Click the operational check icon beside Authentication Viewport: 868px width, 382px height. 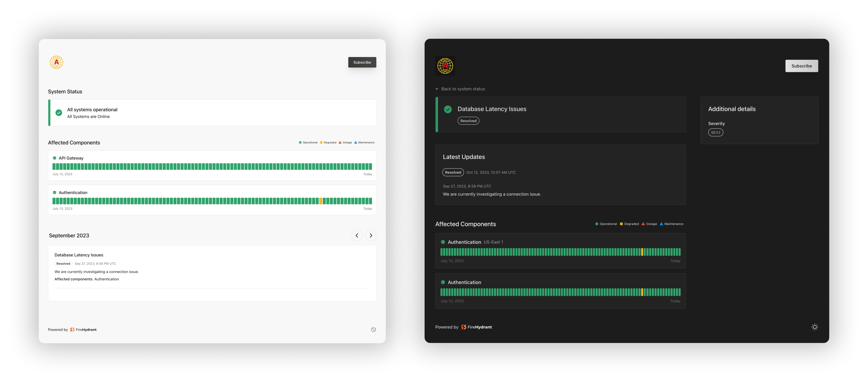click(x=55, y=192)
